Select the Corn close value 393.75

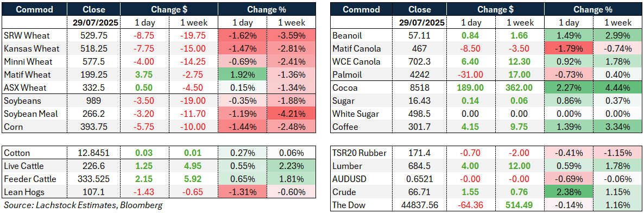tap(93, 127)
